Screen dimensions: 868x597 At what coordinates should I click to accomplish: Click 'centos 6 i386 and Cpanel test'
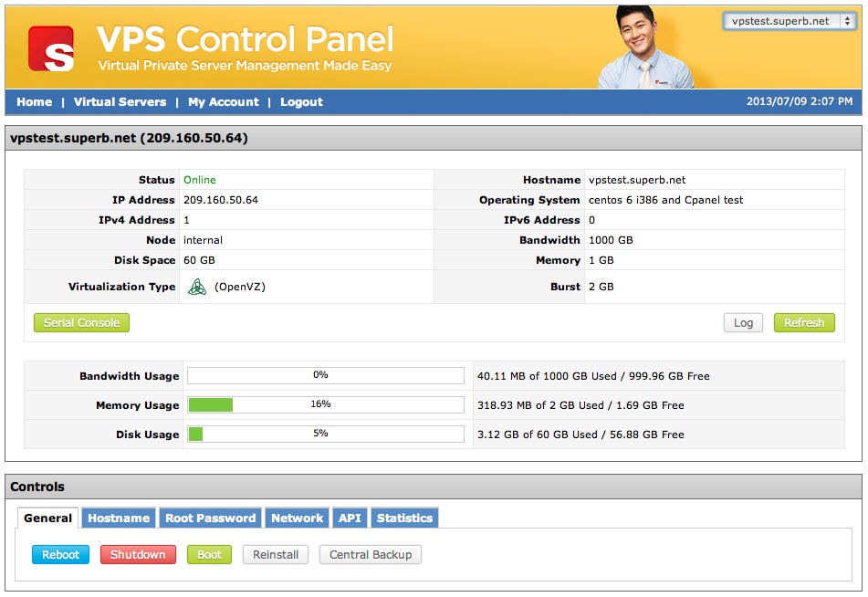tap(666, 200)
